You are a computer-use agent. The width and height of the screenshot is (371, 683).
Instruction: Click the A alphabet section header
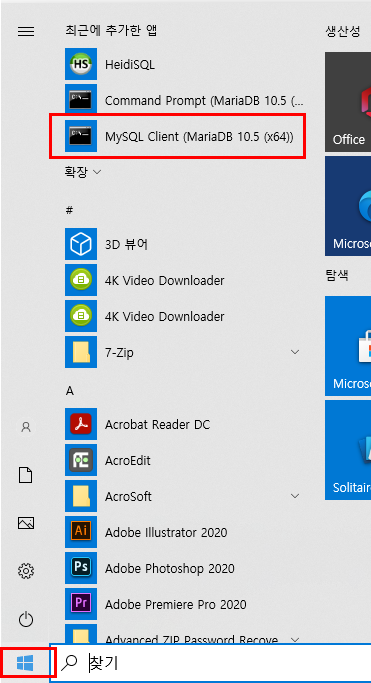[70, 392]
